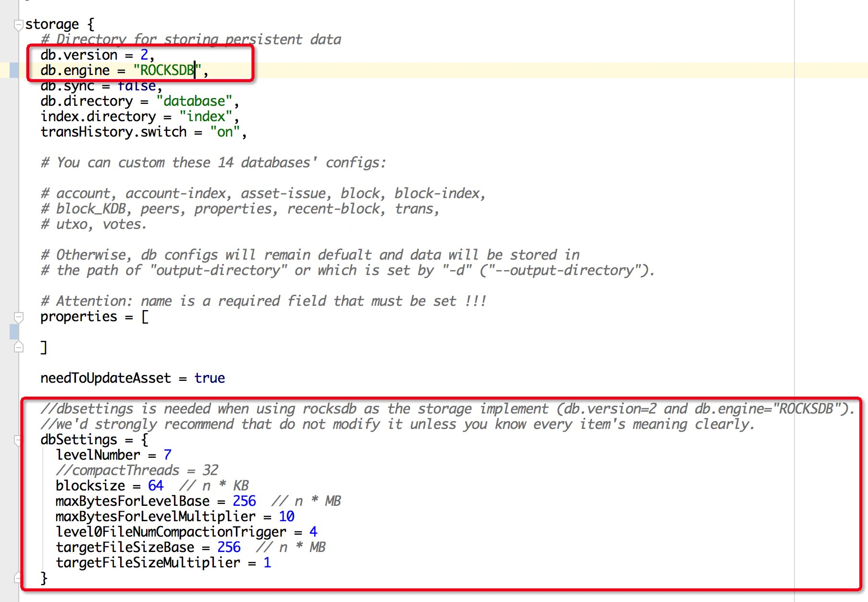This screenshot has height=602, width=868.
Task: Click the "database" directory string
Action: pos(194,101)
